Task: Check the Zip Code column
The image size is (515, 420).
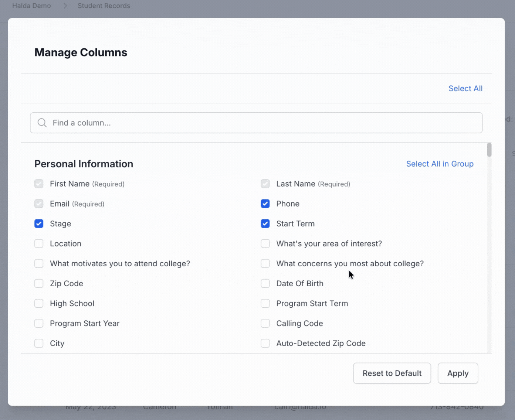Action: coord(39,283)
